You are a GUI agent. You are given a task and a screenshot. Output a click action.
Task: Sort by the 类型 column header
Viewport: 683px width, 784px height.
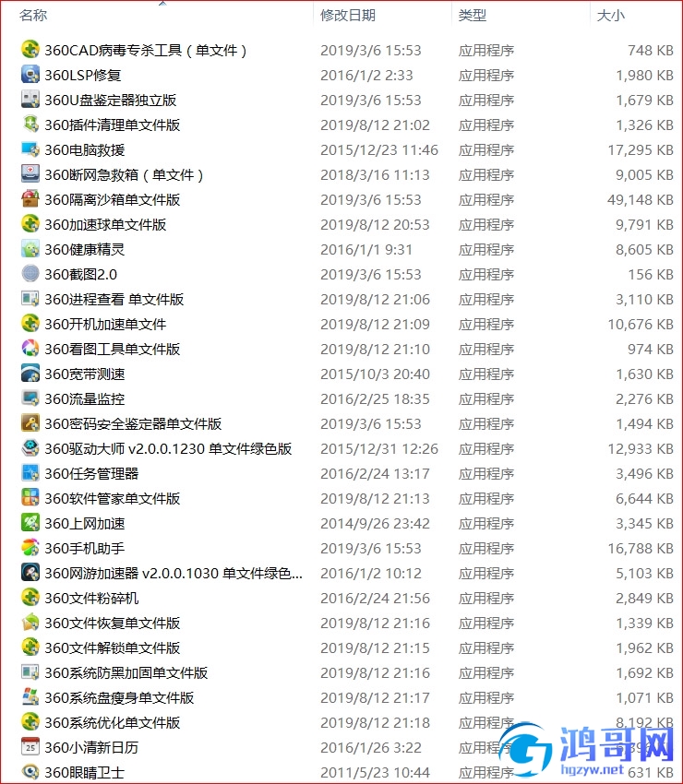tap(472, 15)
